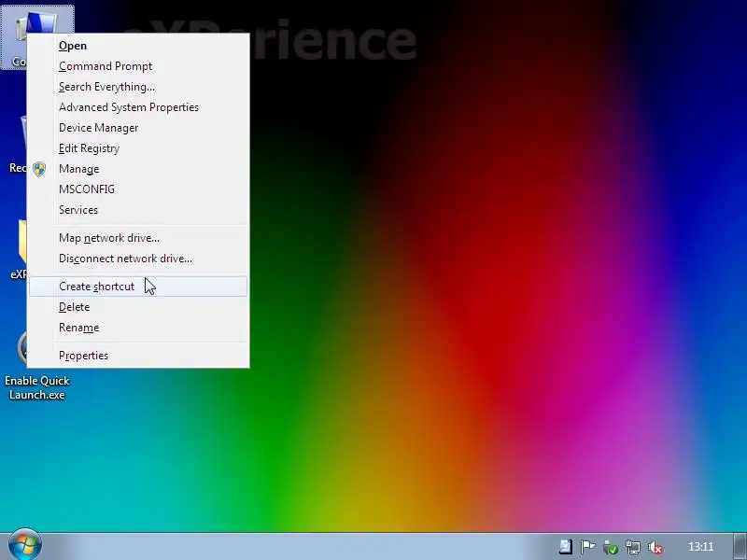Viewport: 747px width, 560px height.
Task: Click Manage in the context menu
Action: (x=138, y=169)
